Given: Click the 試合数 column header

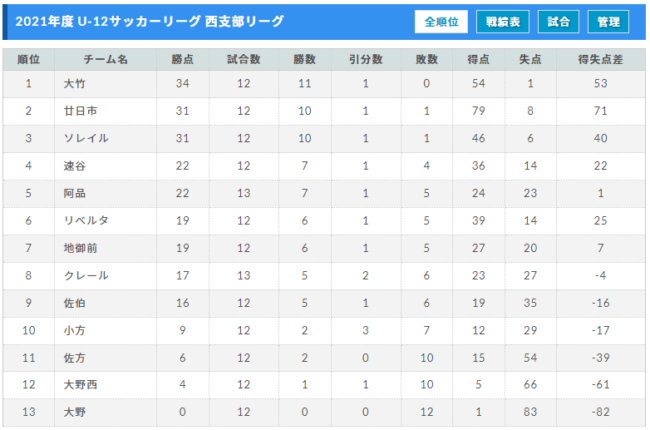Looking at the screenshot, I should 243,59.
